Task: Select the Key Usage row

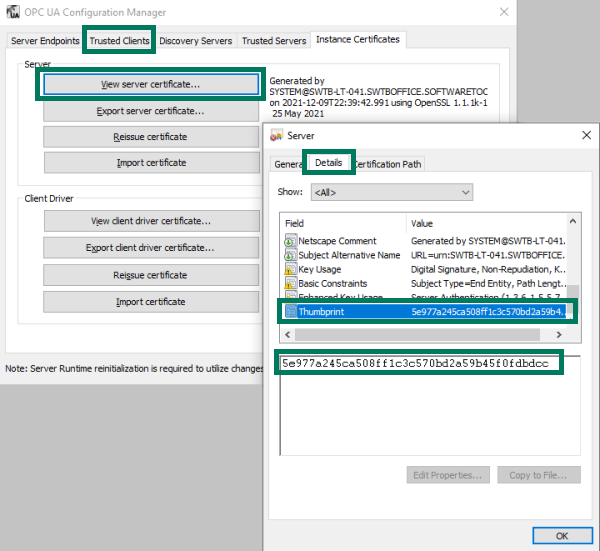Action: 426,269
